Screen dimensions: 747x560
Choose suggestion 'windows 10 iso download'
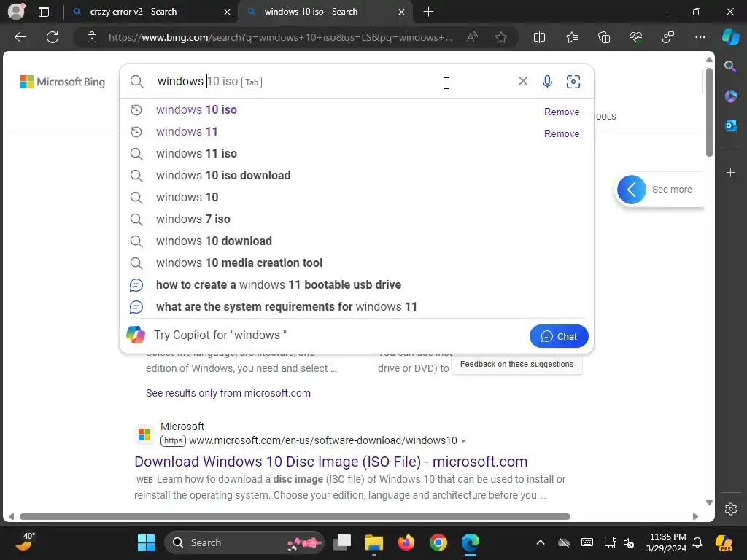(x=357, y=175)
